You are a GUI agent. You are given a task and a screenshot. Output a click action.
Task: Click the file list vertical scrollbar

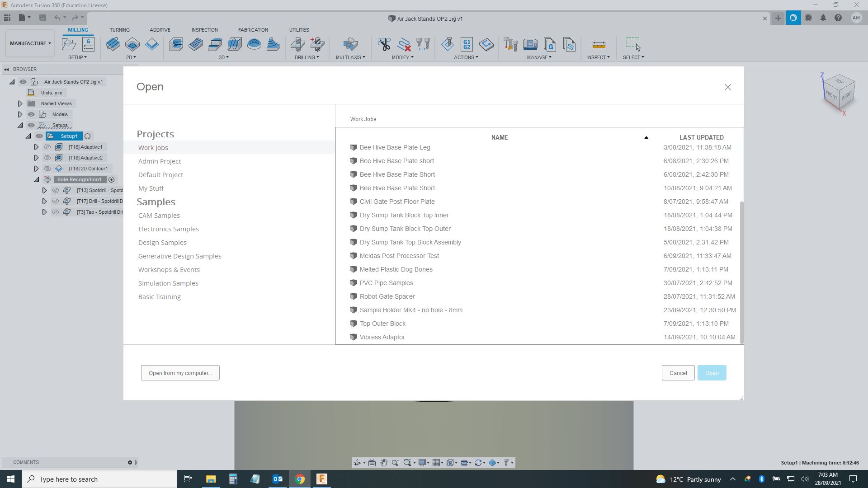click(x=741, y=271)
